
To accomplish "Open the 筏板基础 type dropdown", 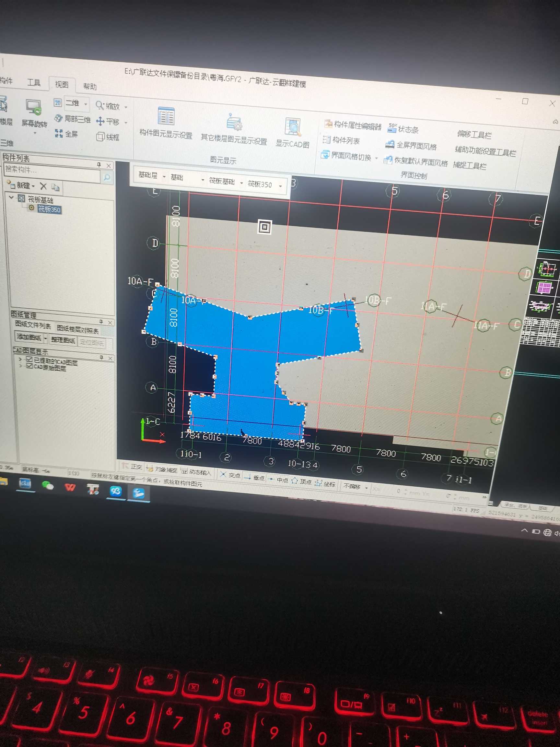I will [242, 183].
